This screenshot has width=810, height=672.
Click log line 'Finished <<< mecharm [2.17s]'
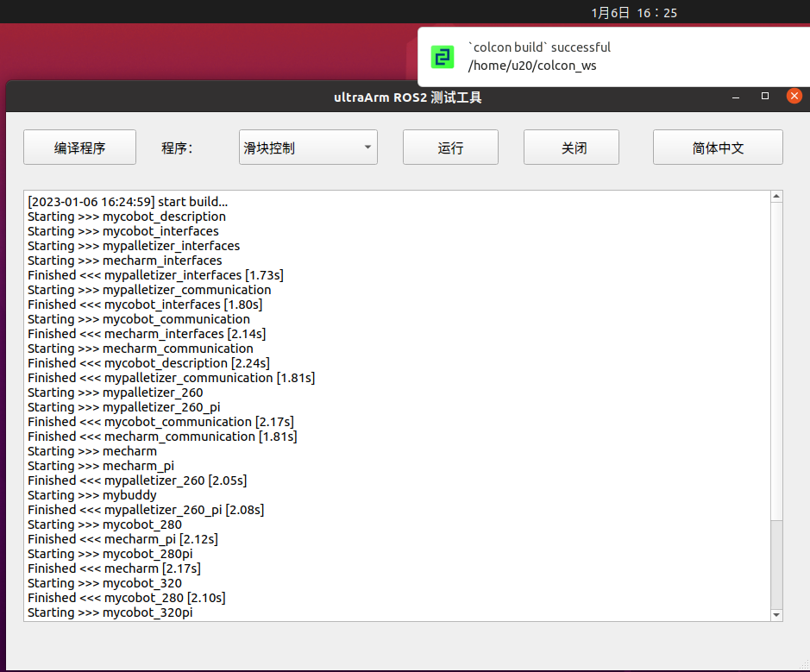tap(114, 568)
